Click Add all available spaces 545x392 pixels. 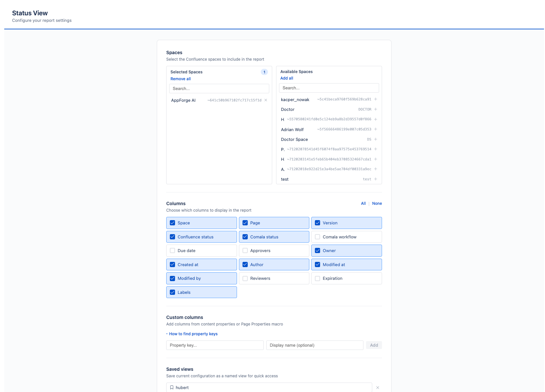point(287,78)
